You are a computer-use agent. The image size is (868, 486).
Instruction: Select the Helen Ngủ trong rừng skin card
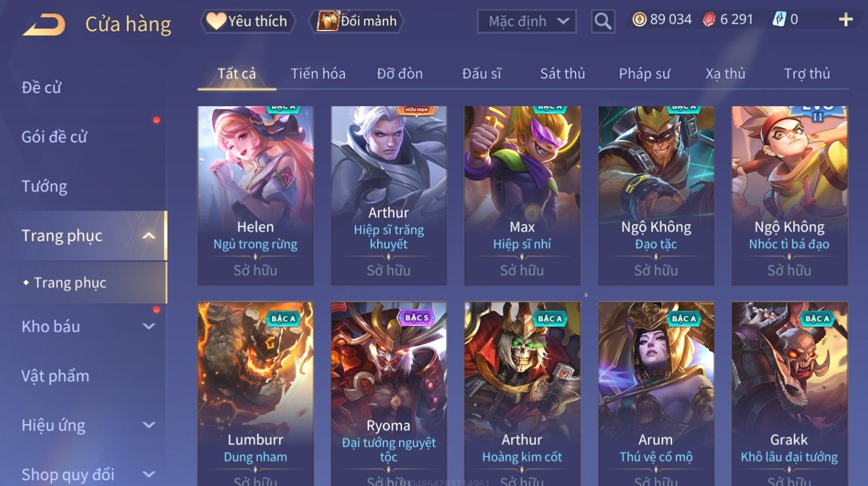tap(255, 196)
